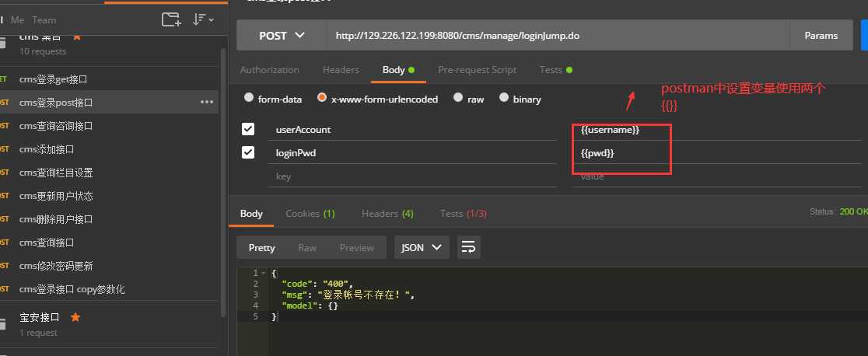Switch the response view to Pretty
Viewport: 868px width, 356px height.
(262, 247)
